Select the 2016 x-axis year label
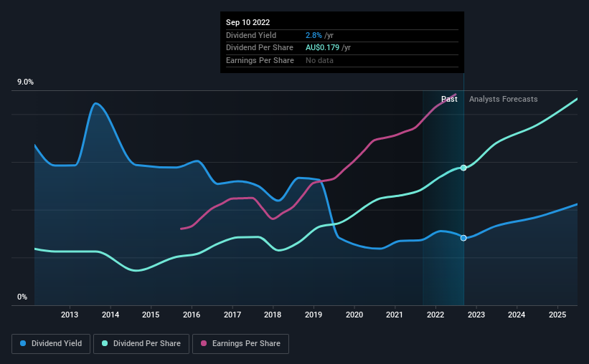589x364 pixels. point(192,315)
